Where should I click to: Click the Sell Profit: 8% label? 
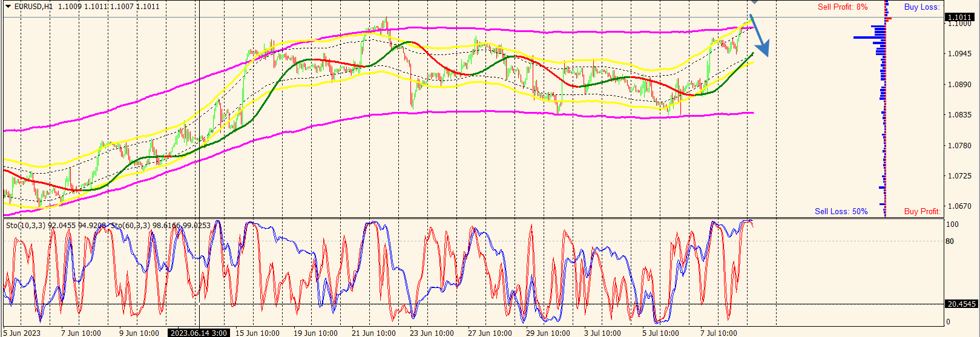[842, 7]
